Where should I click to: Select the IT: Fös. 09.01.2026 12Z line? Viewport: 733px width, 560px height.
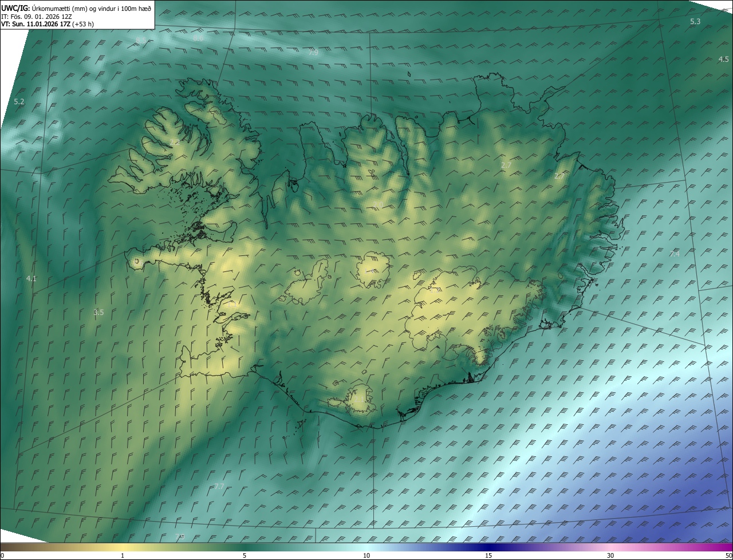click(37, 16)
